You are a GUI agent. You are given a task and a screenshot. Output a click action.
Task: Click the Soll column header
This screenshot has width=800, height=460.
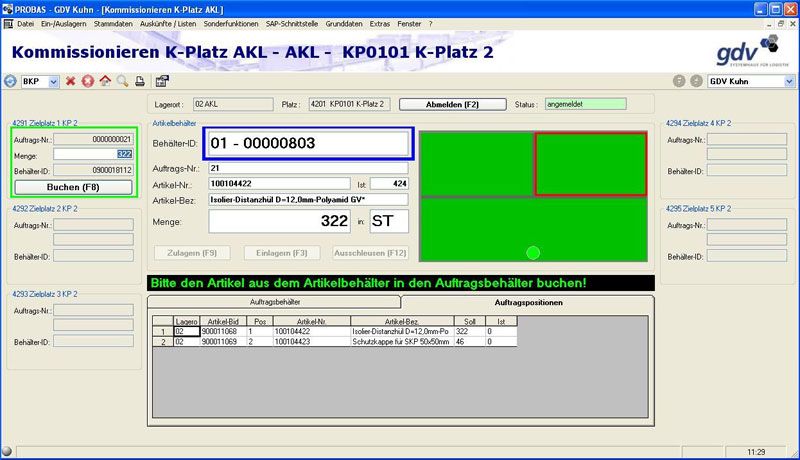pos(469,321)
